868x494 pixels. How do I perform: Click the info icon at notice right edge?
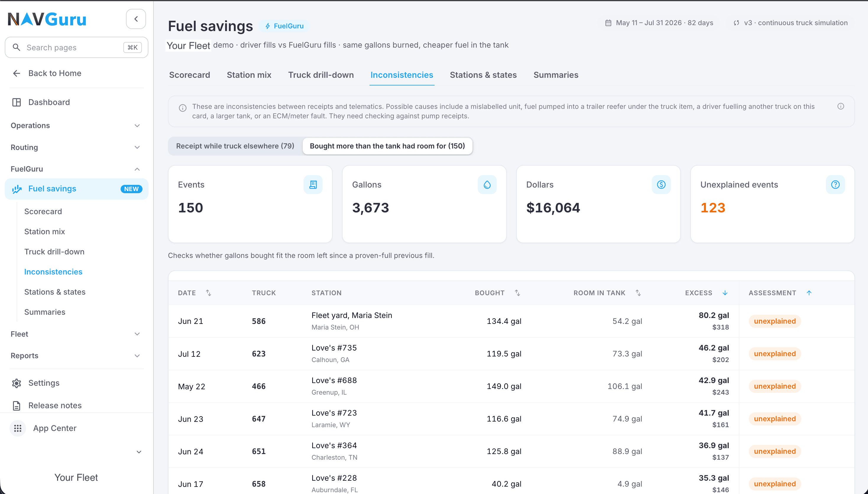pyautogui.click(x=841, y=106)
